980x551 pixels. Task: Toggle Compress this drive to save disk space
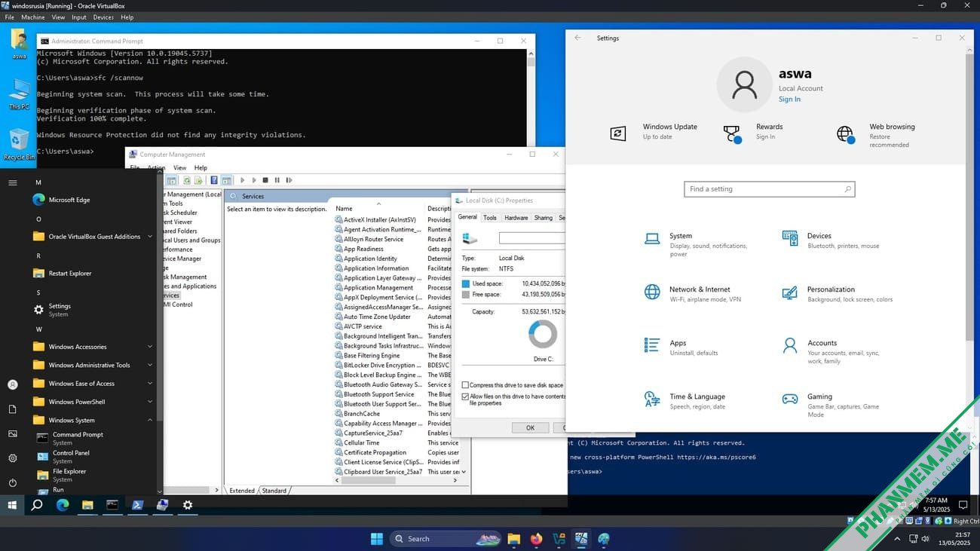point(465,385)
